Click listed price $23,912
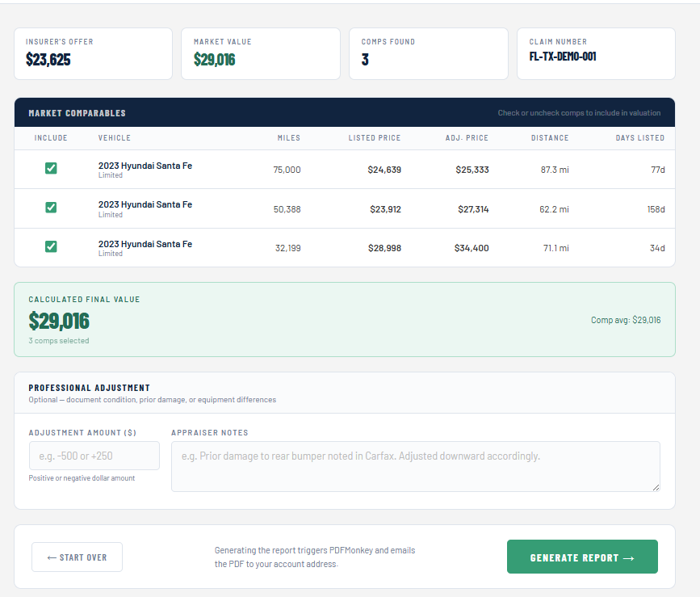The width and height of the screenshot is (700, 597). point(385,209)
